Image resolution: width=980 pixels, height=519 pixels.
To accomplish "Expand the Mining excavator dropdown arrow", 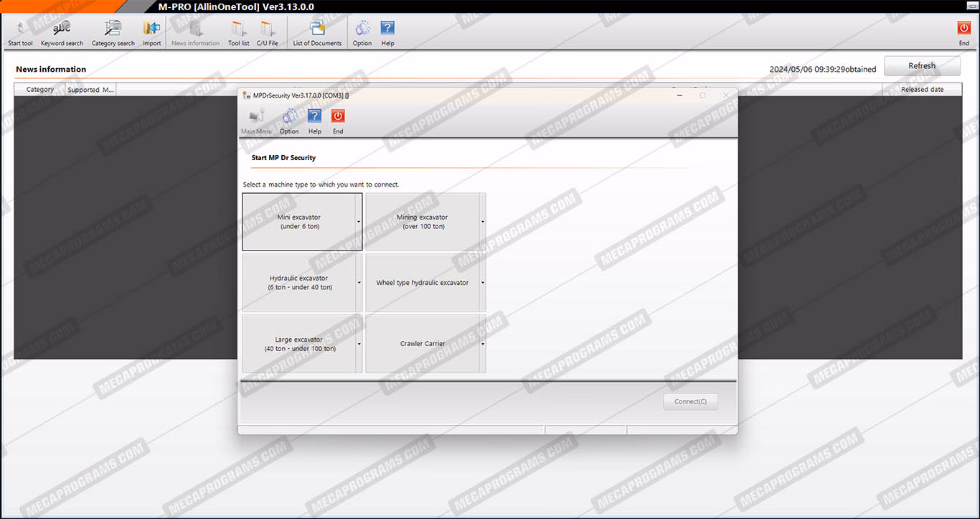I will pyautogui.click(x=483, y=222).
